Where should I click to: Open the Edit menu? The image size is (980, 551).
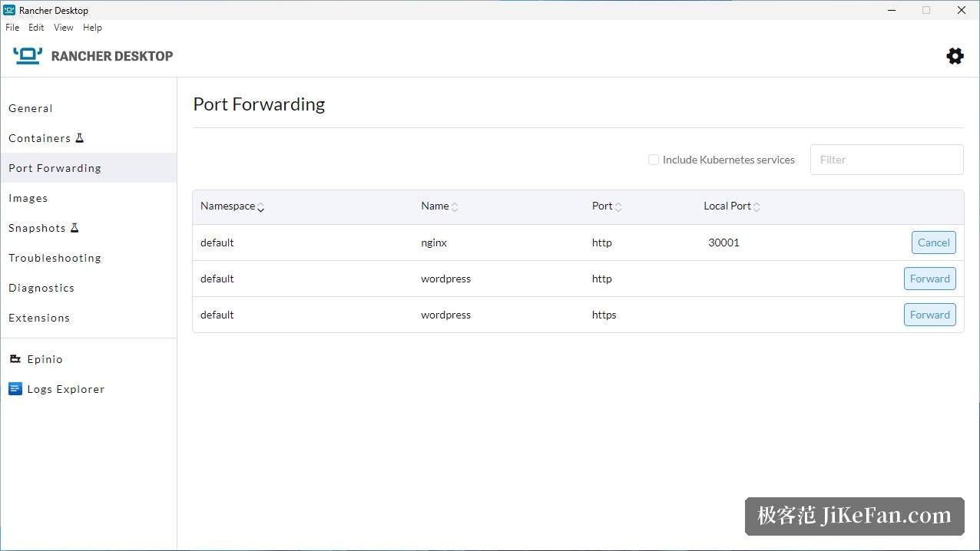tap(36, 28)
